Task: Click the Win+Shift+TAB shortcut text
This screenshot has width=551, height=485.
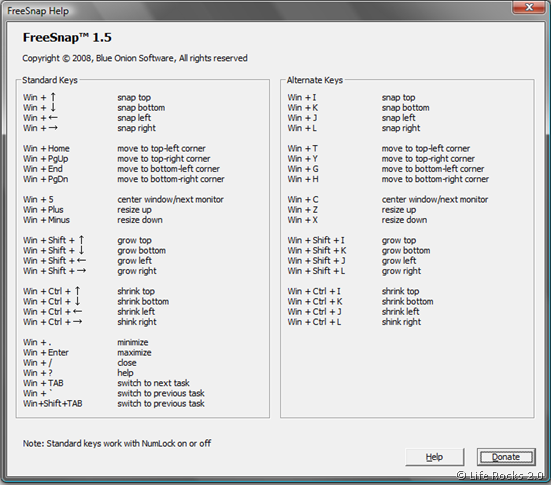Action: click(53, 403)
